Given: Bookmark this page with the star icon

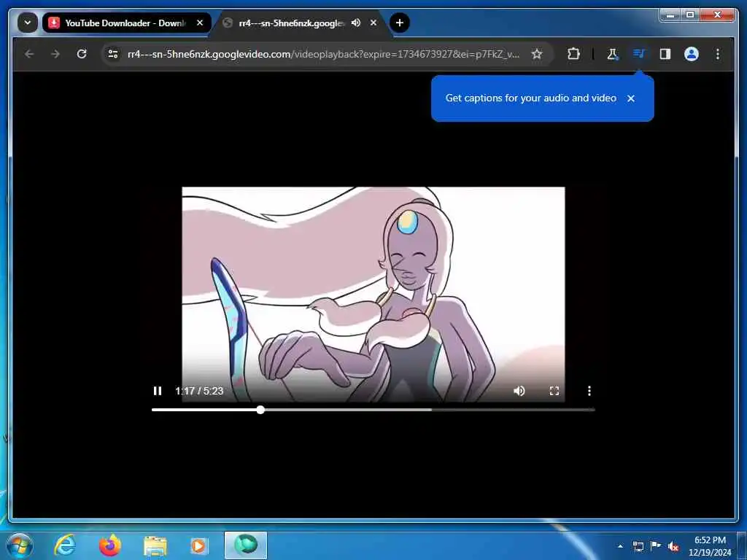Looking at the screenshot, I should 537,54.
